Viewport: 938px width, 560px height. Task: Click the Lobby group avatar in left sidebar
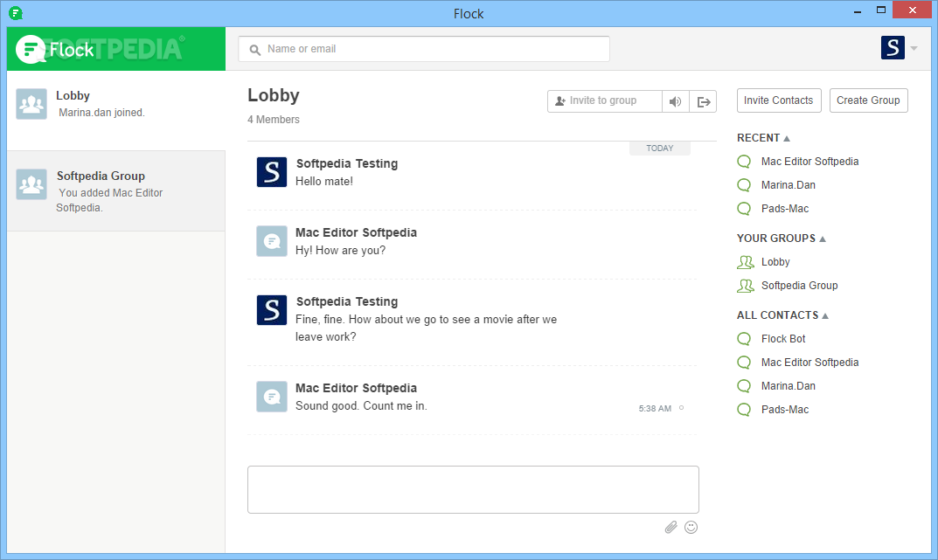(x=31, y=104)
